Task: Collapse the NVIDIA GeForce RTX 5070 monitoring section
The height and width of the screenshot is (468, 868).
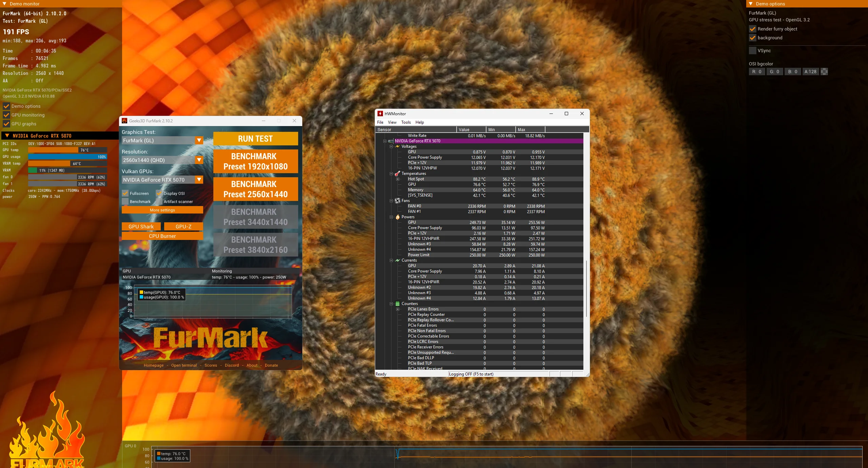Action: [7, 136]
